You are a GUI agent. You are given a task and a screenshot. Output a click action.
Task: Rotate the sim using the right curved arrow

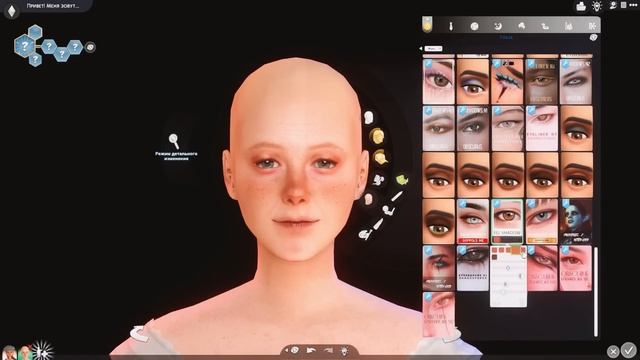[452, 336]
